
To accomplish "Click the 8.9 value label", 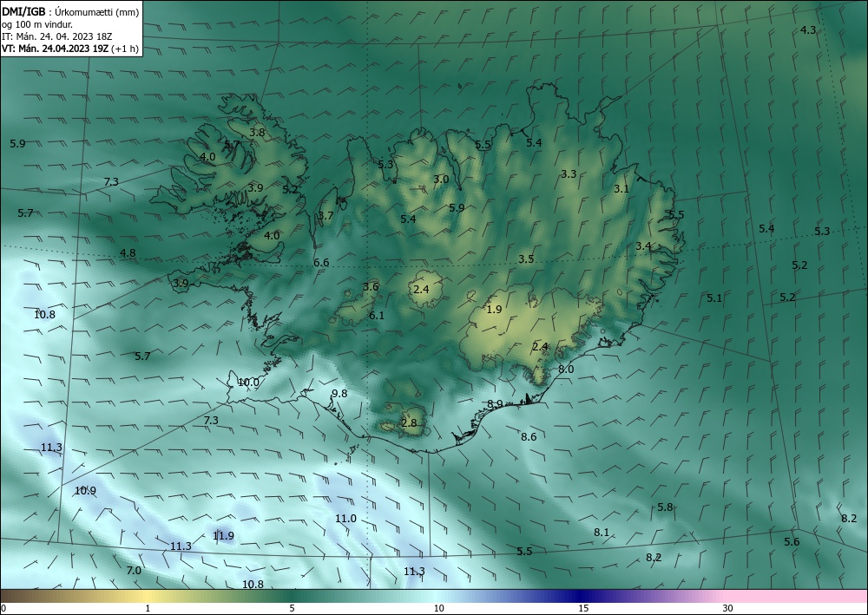I will (495, 403).
